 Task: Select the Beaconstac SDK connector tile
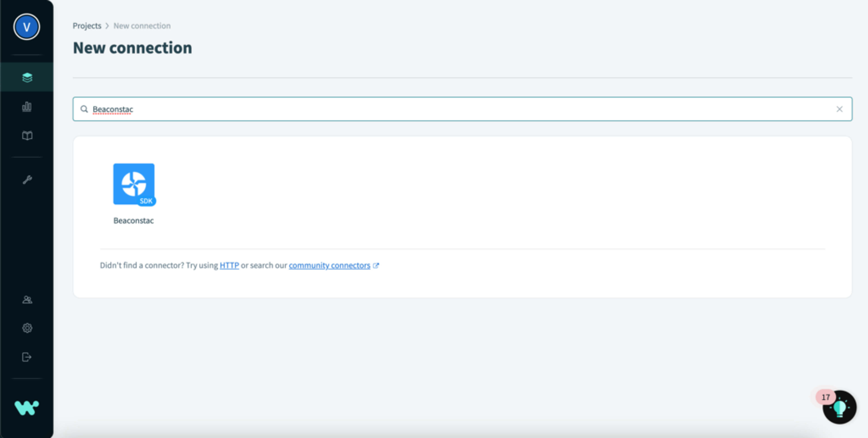click(x=134, y=184)
